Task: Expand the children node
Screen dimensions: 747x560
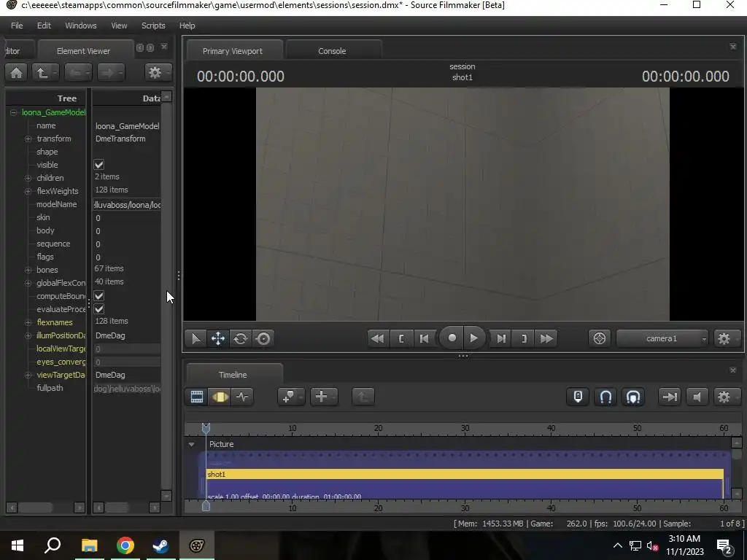Action: 28,178
